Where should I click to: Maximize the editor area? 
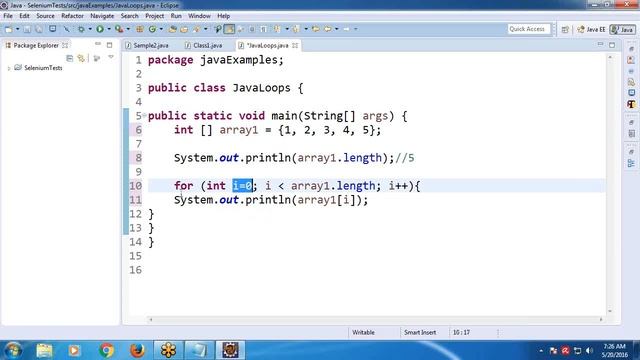pyautogui.click(x=612, y=45)
